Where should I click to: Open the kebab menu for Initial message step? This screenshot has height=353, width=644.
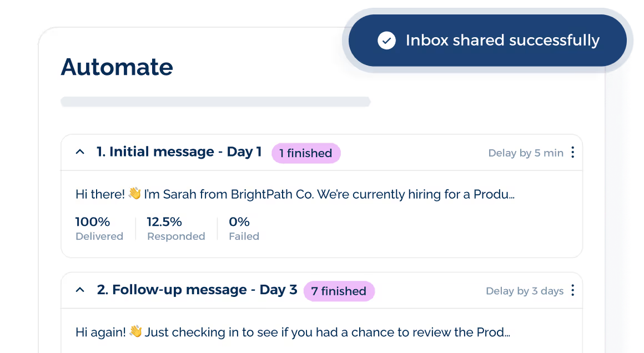tap(572, 153)
